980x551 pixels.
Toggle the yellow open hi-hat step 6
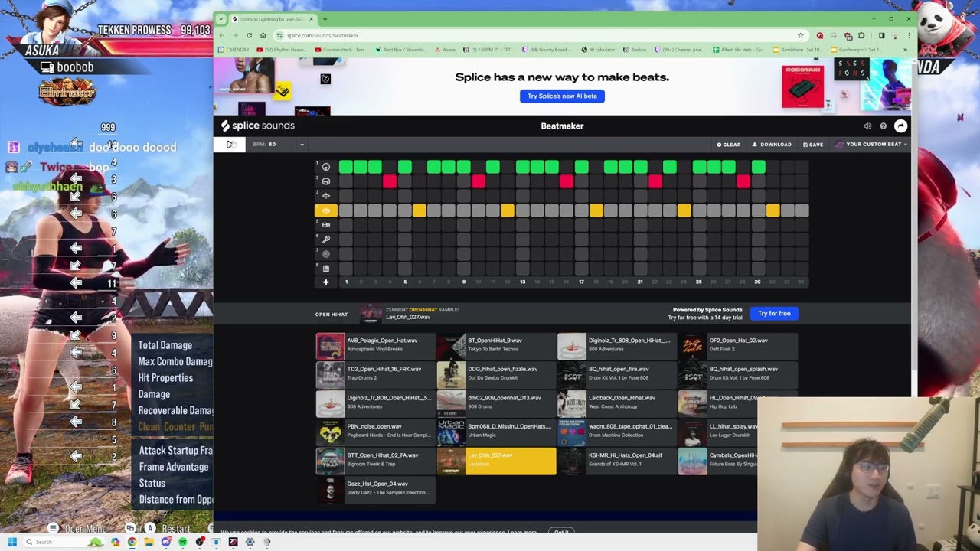click(x=420, y=210)
